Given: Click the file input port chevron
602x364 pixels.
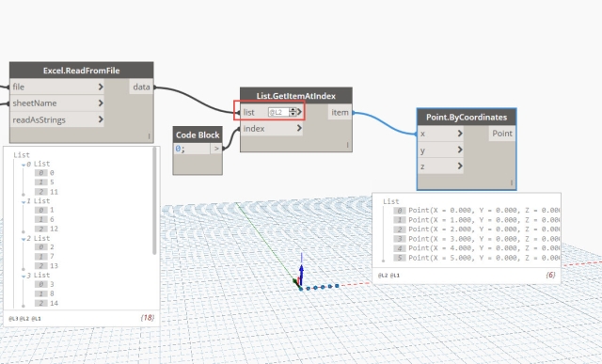Looking at the screenshot, I should (101, 87).
